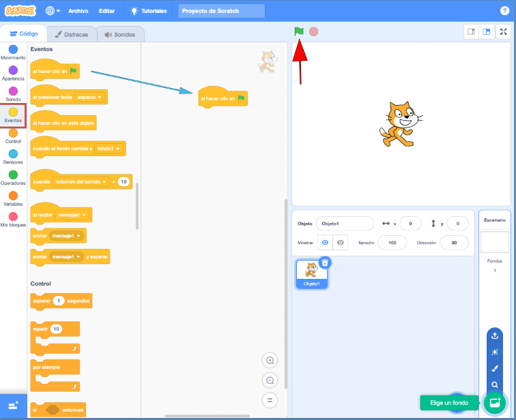Select the Apariencia block category
Viewport: 516px width, 420px height.
pos(13,73)
